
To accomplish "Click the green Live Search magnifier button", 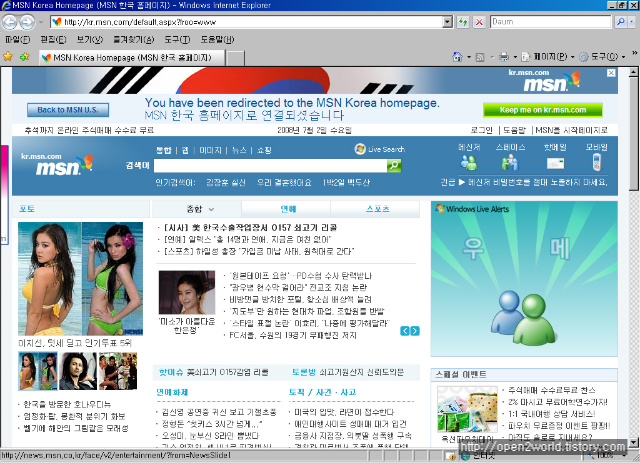I will 394,166.
